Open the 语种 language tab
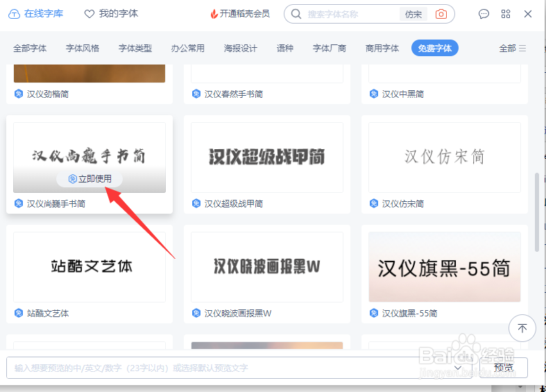This screenshot has height=392, width=546. (285, 48)
